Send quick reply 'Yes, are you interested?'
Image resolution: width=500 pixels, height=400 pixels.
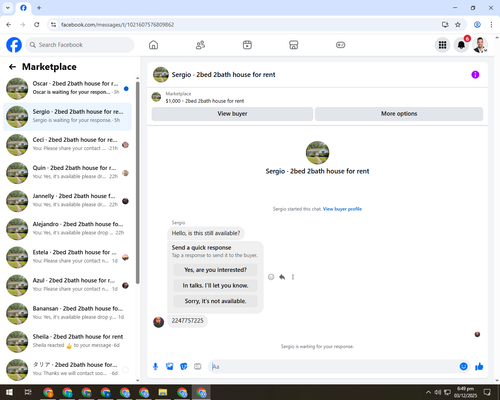point(215,270)
